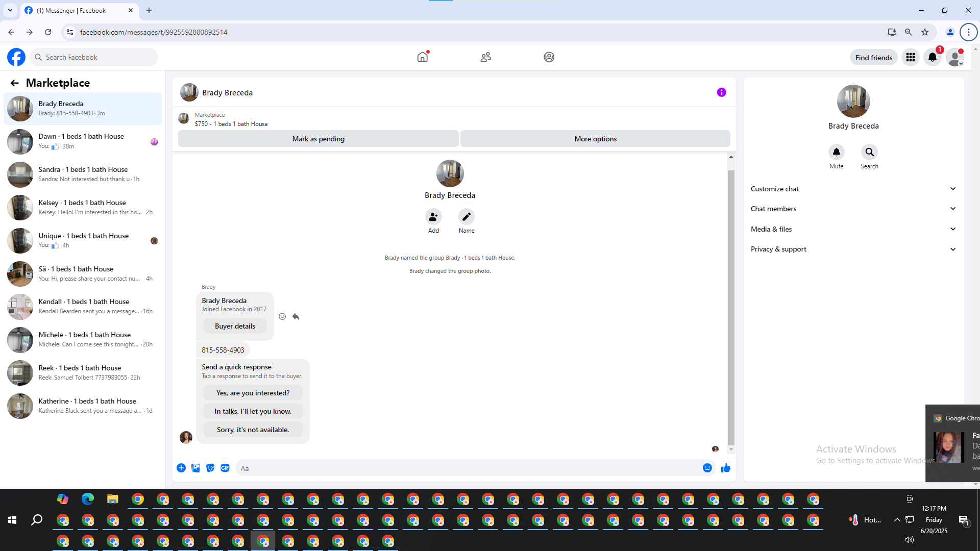The image size is (980, 551).
Task: Click the Add people icon
Action: tap(433, 217)
